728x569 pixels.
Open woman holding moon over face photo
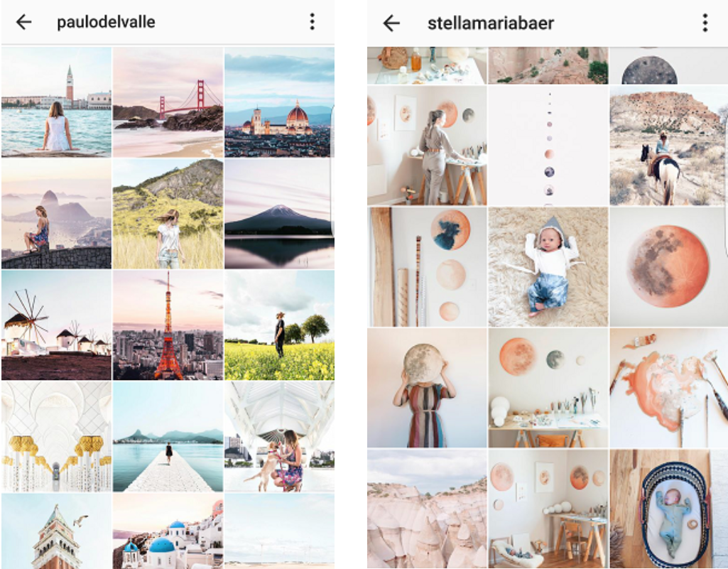[x=427, y=388]
